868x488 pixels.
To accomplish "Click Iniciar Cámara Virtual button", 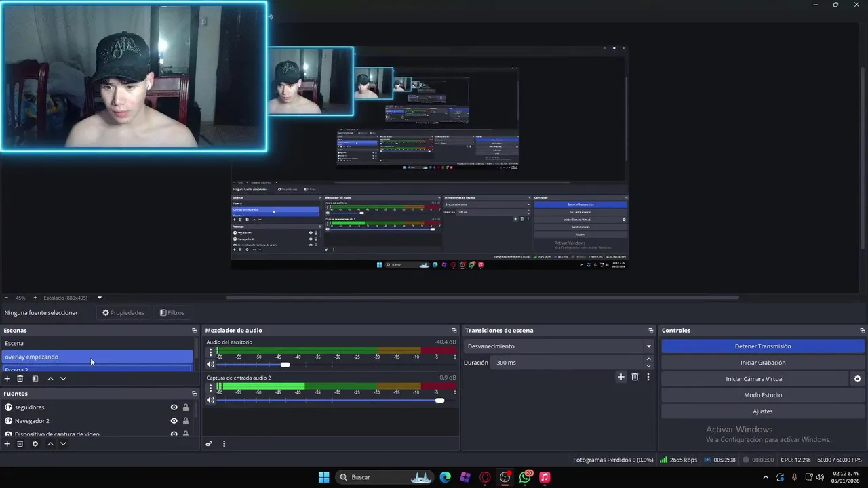I will pos(755,379).
